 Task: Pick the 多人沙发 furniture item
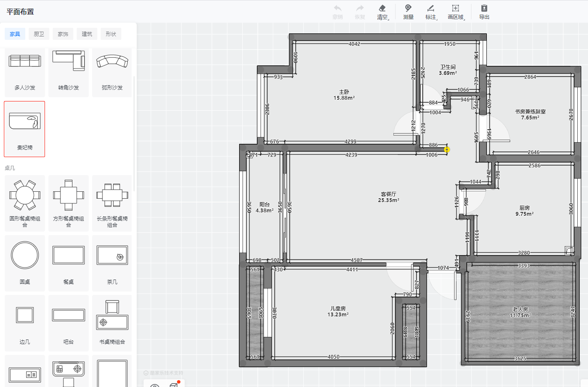coord(25,72)
